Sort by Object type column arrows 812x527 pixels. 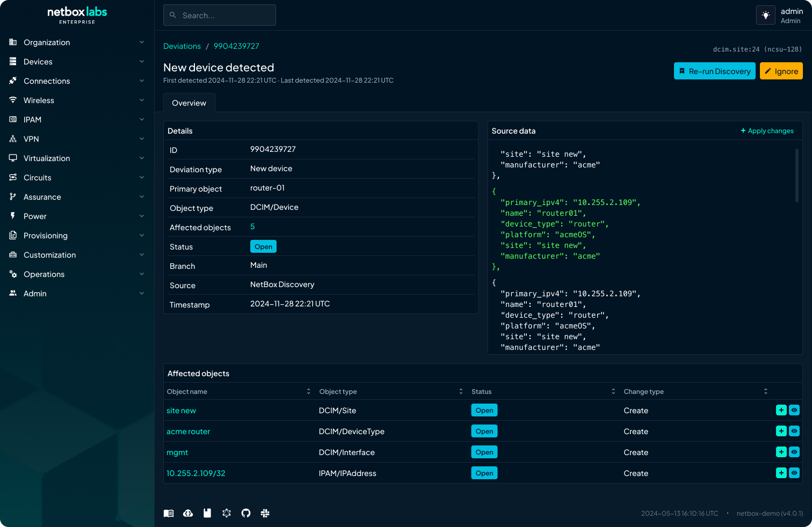coord(461,391)
